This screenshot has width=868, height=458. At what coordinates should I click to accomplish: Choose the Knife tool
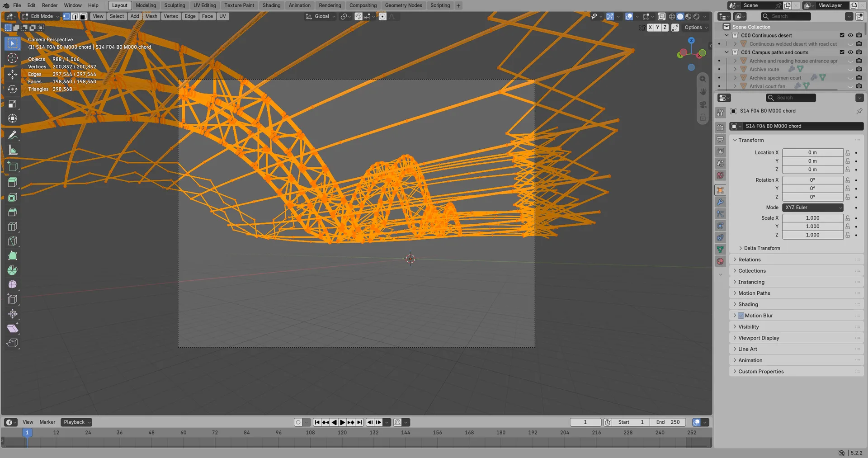(x=13, y=241)
